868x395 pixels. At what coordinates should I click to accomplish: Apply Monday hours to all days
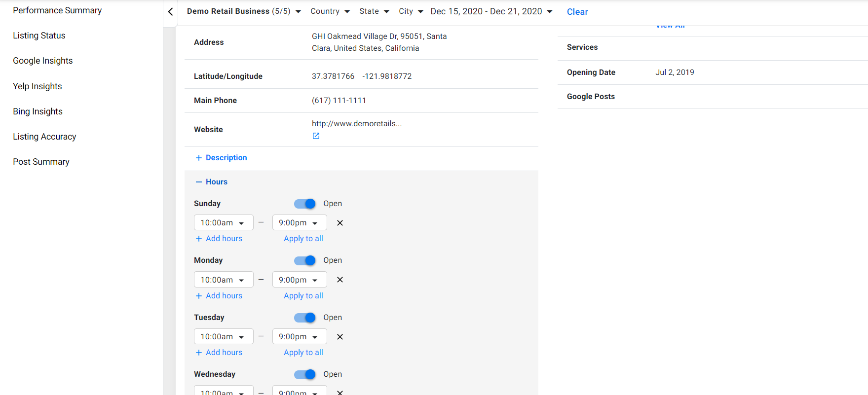point(303,296)
